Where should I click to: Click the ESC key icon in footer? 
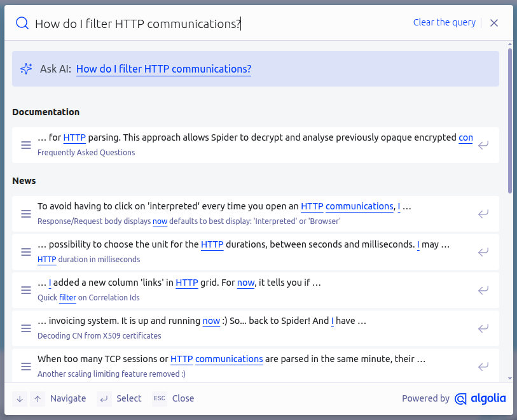(159, 398)
